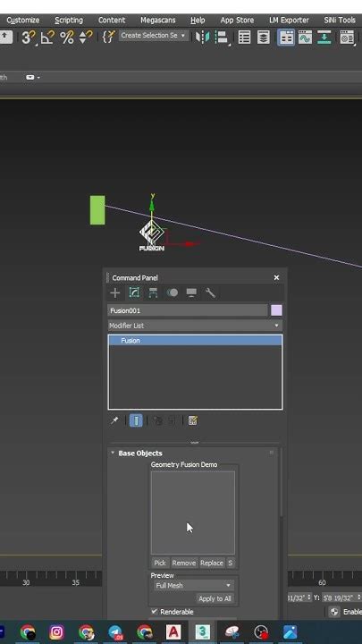Open the Curve Editor icon

pyautogui.click(x=305, y=38)
